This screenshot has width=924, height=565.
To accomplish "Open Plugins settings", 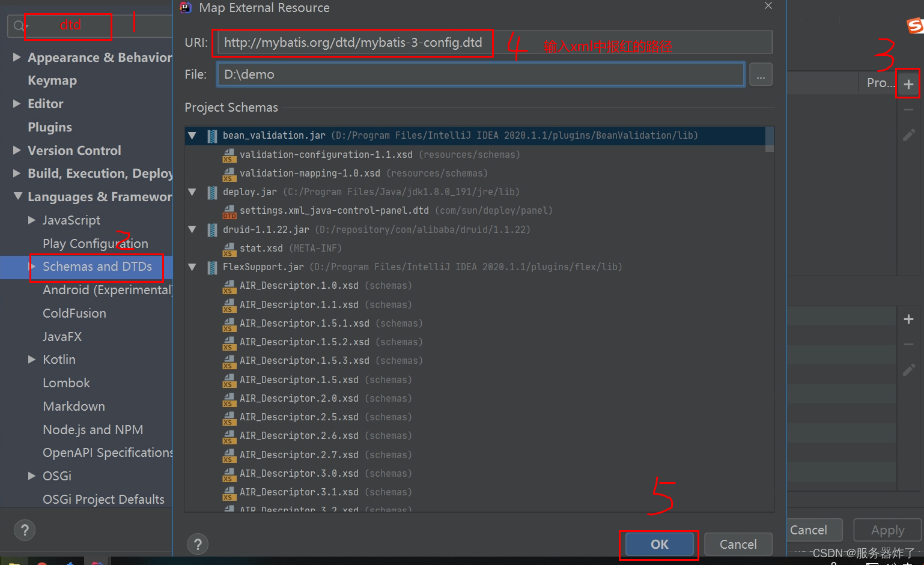I will point(50,127).
